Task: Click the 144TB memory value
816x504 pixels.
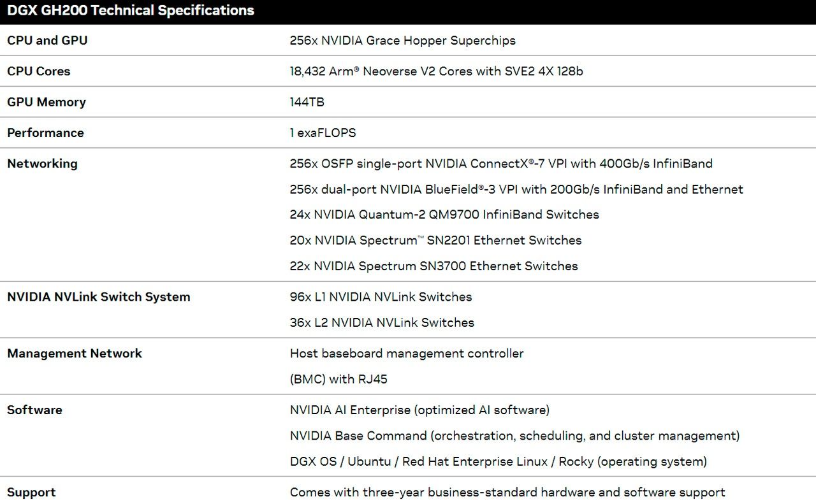Action: [x=307, y=102]
